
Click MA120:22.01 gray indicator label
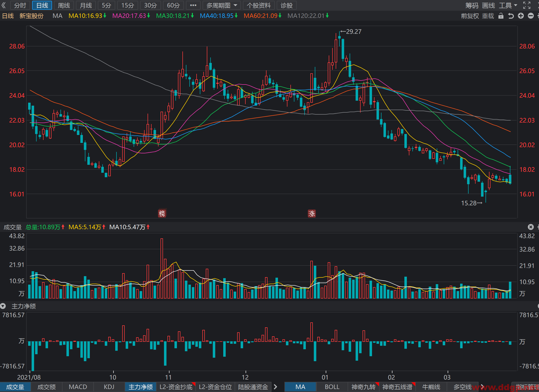[x=308, y=16]
